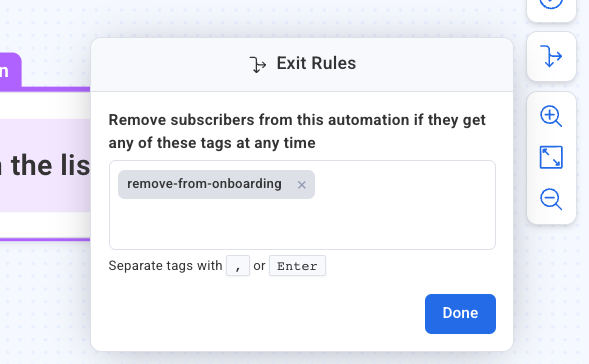Viewport: 589px width, 364px height.
Task: Open Exit Rules from the side toolbar
Action: pos(551,56)
